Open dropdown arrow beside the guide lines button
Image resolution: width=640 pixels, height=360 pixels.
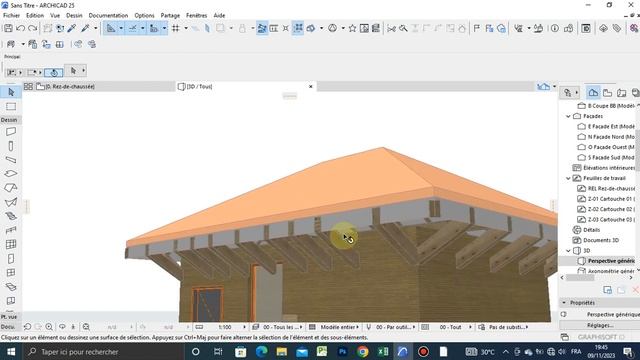point(121,28)
